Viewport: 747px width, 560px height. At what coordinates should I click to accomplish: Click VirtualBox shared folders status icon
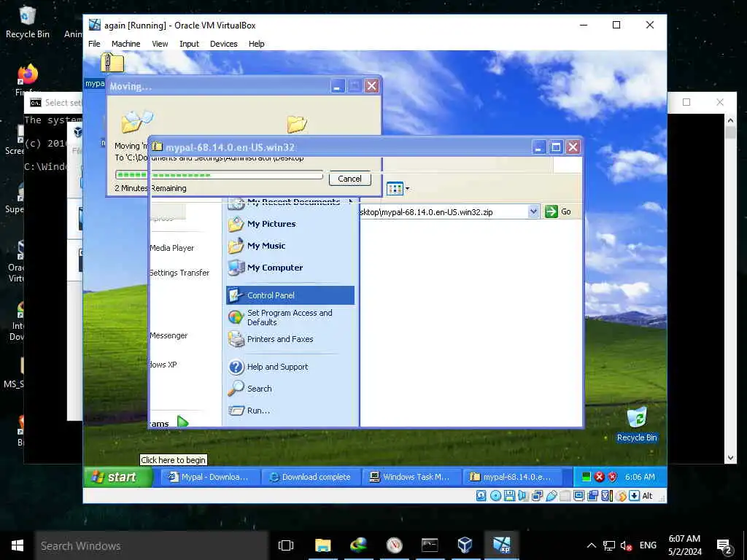[x=565, y=496]
